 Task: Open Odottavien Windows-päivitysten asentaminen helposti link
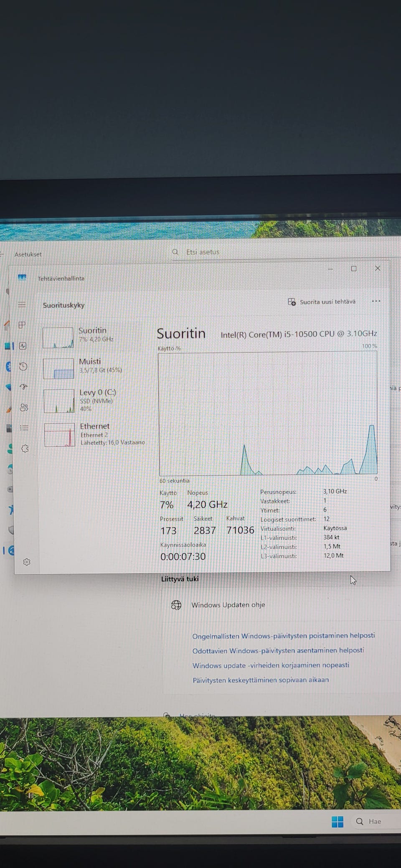point(278,650)
